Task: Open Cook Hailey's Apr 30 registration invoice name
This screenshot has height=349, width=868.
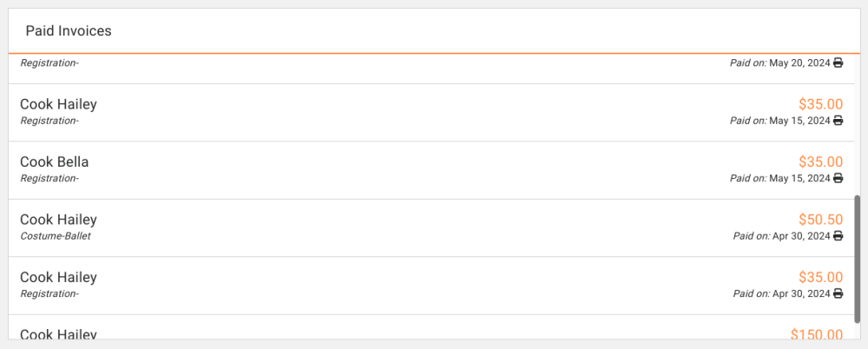Action: coord(58,278)
